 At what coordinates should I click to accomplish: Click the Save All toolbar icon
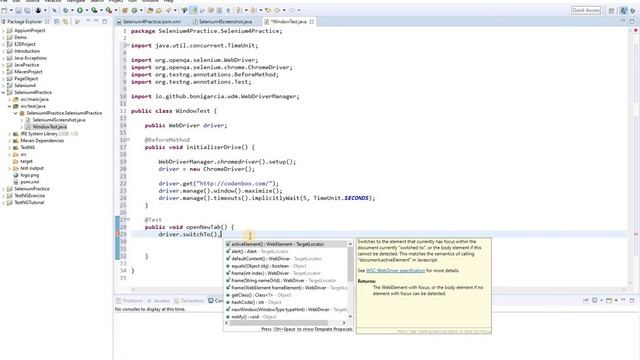[27, 10]
